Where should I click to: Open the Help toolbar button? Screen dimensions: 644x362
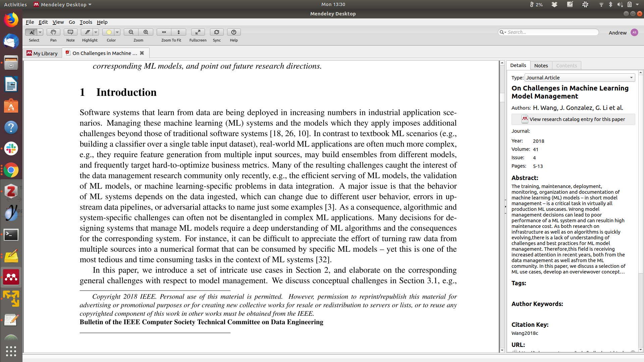click(234, 32)
